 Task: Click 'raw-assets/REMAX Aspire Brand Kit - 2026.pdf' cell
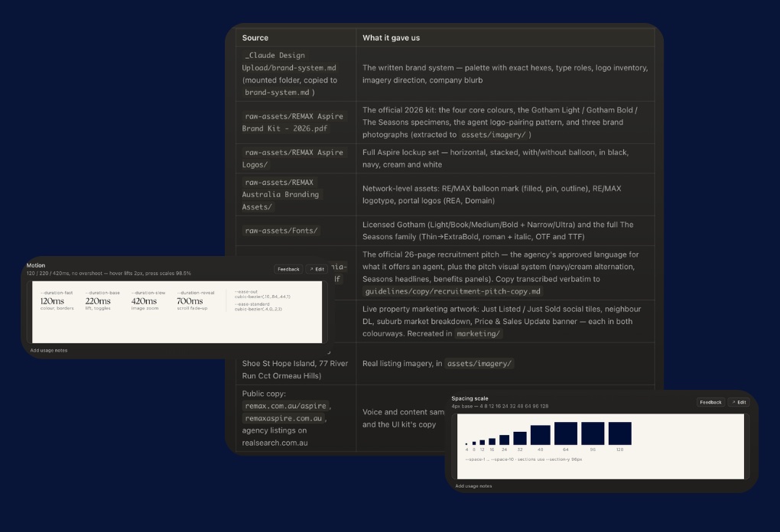(x=295, y=122)
